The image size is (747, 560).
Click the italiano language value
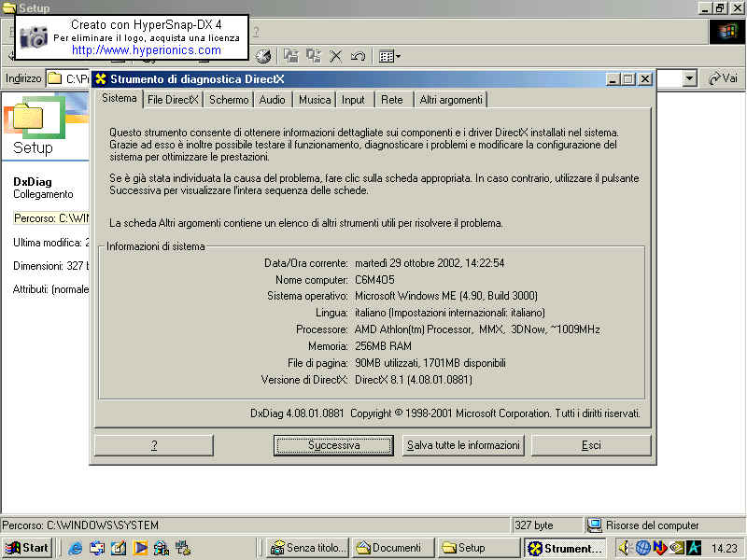coord(450,313)
